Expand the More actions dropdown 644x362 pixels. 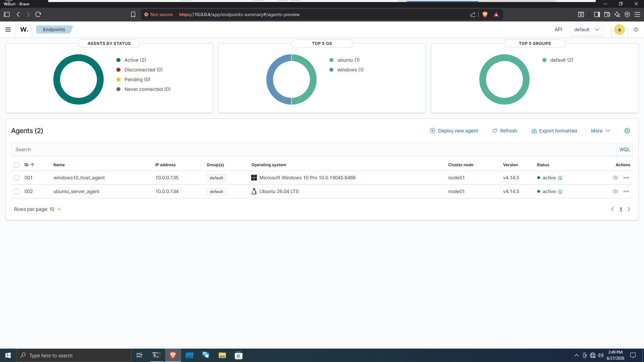click(x=600, y=131)
